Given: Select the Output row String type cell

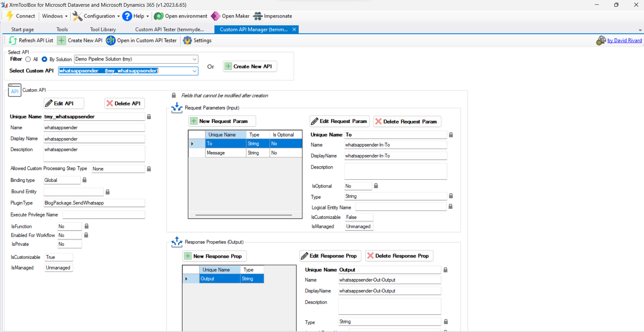Looking at the screenshot, I should point(252,279).
